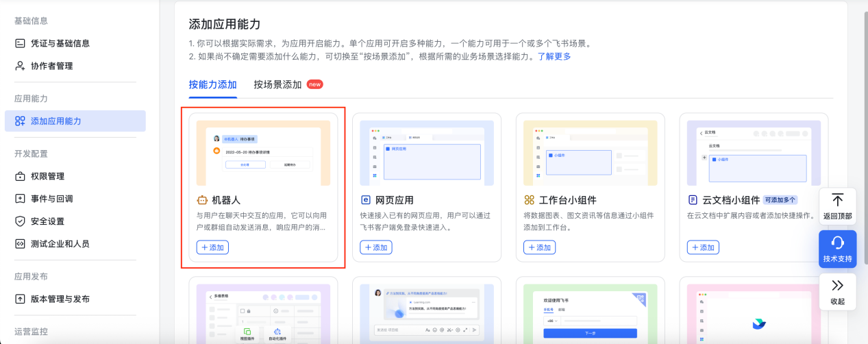Collapse the floating panel with 收起
Viewport: 868px width, 344px height.
tap(837, 291)
